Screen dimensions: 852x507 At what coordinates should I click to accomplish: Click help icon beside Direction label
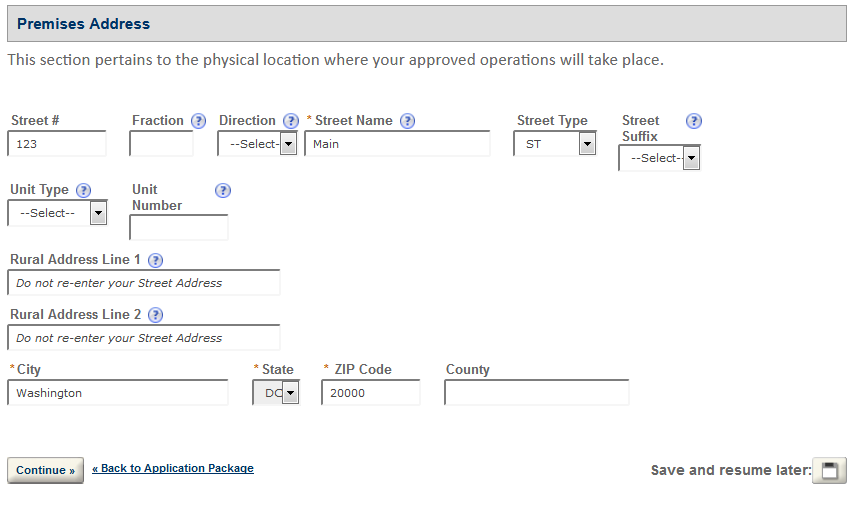click(291, 121)
